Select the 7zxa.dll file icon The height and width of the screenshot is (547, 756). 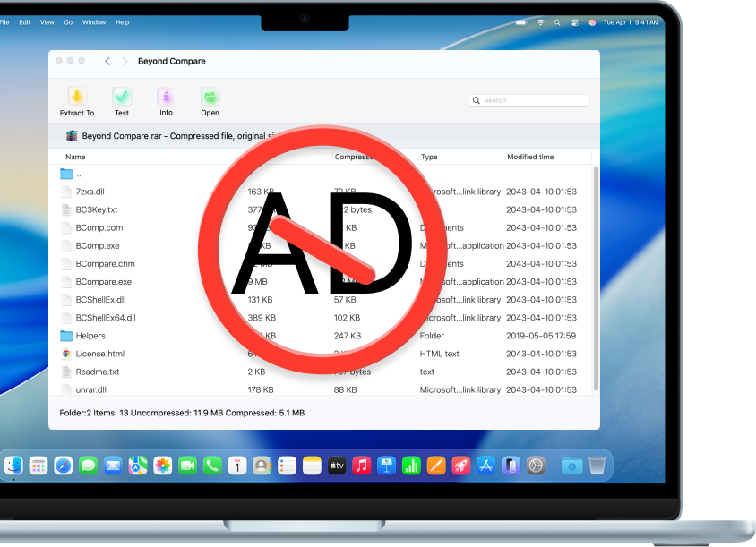click(66, 192)
